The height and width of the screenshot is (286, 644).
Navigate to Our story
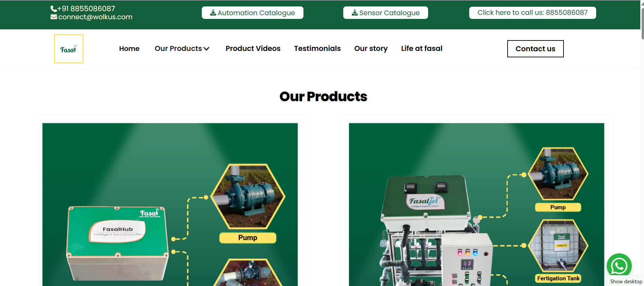click(371, 49)
